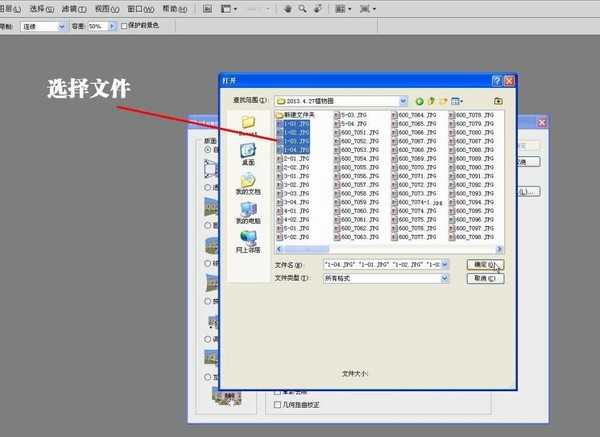Click the 确定 button
The height and width of the screenshot is (437, 600).
click(485, 264)
